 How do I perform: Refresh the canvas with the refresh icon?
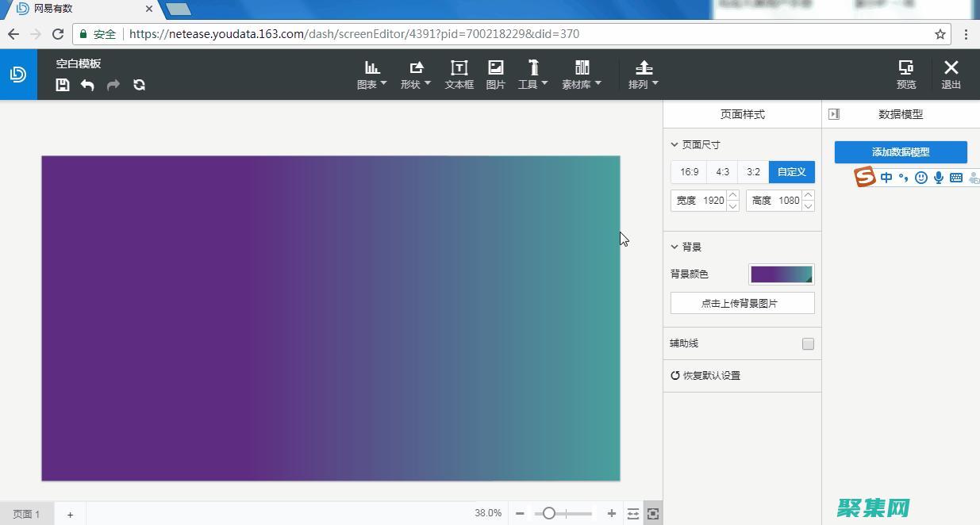(139, 85)
